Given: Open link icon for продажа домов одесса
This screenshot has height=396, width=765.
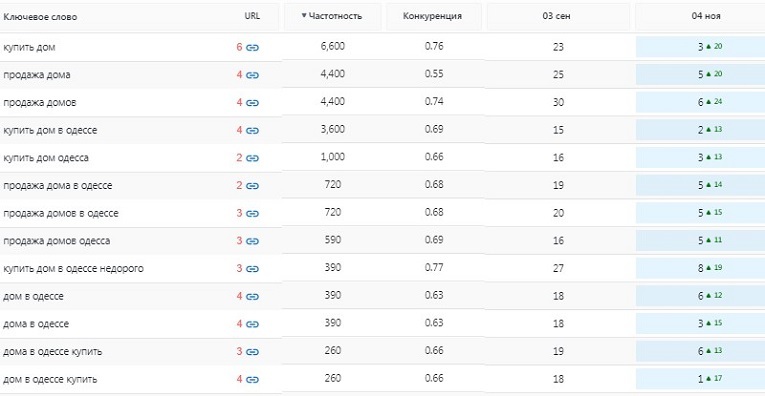Looking at the screenshot, I should point(252,241).
